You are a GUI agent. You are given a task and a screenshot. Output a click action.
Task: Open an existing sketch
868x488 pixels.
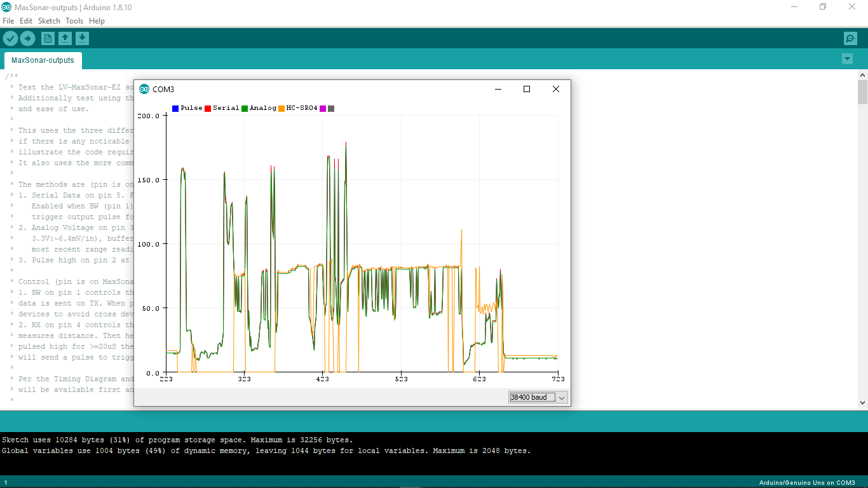64,37
